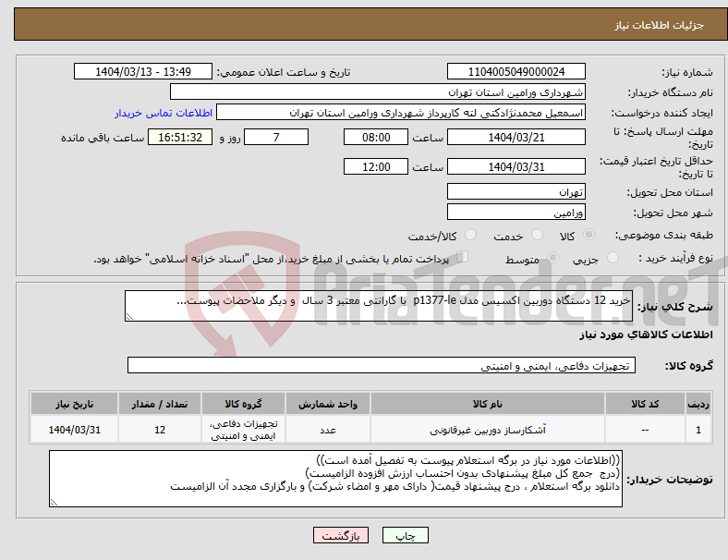
Task: Click the response deadline date 1404/03/21
Action: click(x=516, y=137)
